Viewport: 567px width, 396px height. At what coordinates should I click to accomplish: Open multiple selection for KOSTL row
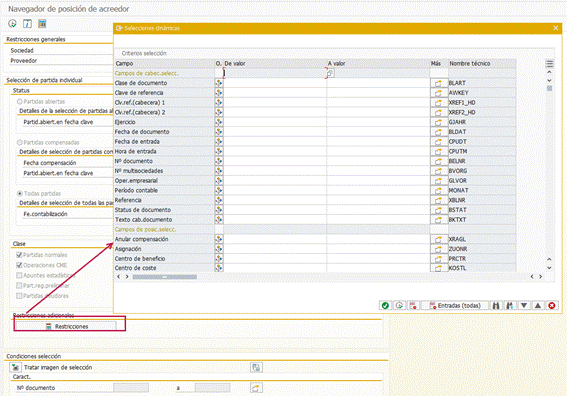[x=439, y=268]
